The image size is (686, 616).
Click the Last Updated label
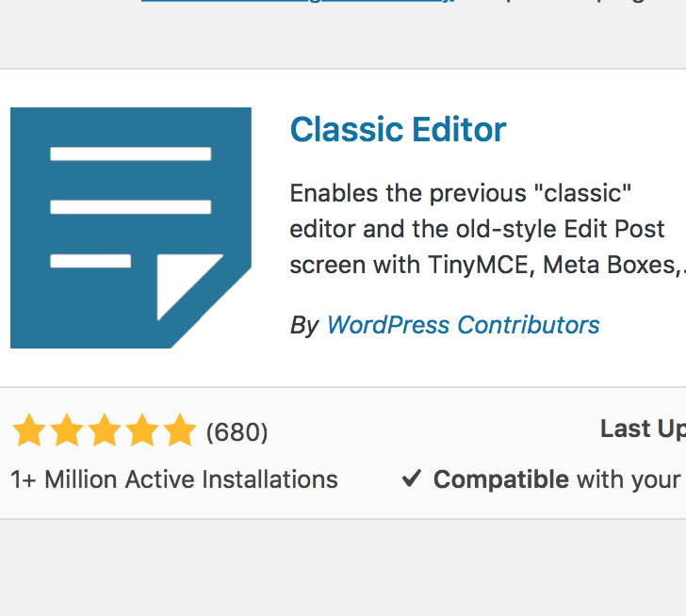[643, 429]
